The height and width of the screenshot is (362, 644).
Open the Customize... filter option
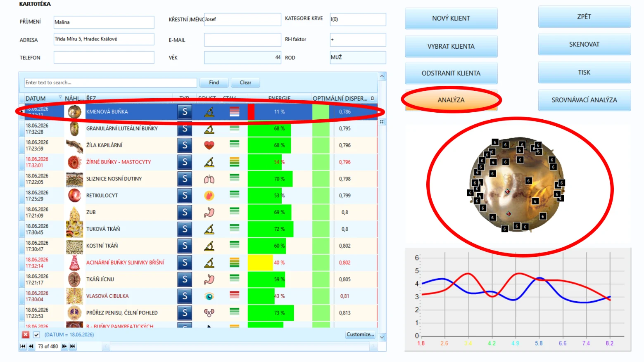(360, 334)
